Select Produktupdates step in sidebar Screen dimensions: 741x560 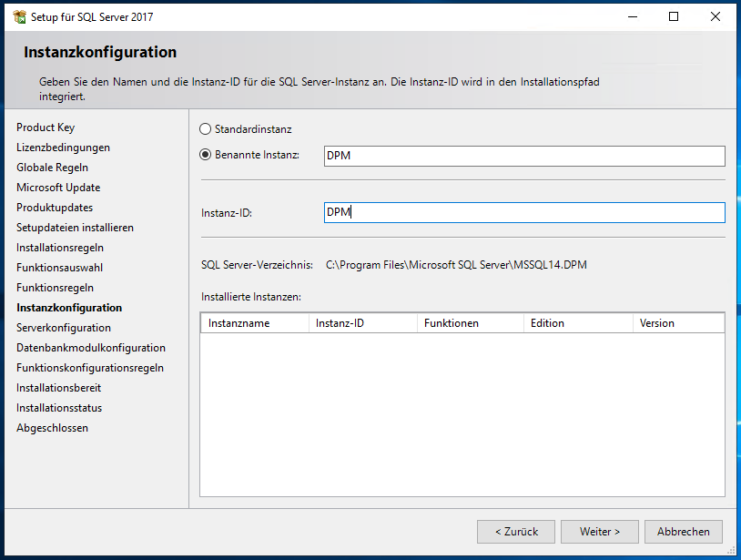[x=55, y=208]
